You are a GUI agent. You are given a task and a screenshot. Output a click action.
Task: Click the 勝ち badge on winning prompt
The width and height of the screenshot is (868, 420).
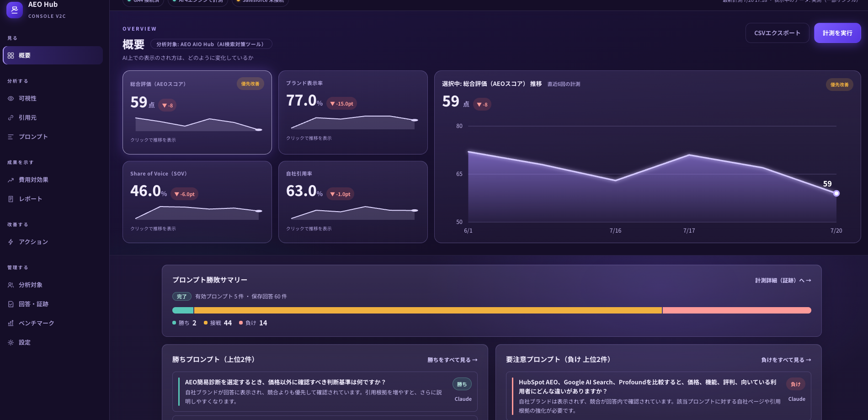(462, 384)
